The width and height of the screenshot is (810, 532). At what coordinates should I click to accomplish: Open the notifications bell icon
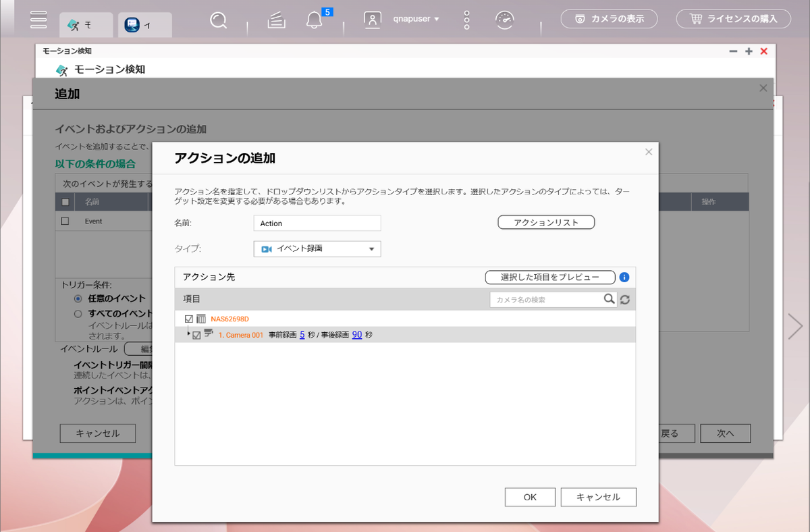tap(314, 20)
